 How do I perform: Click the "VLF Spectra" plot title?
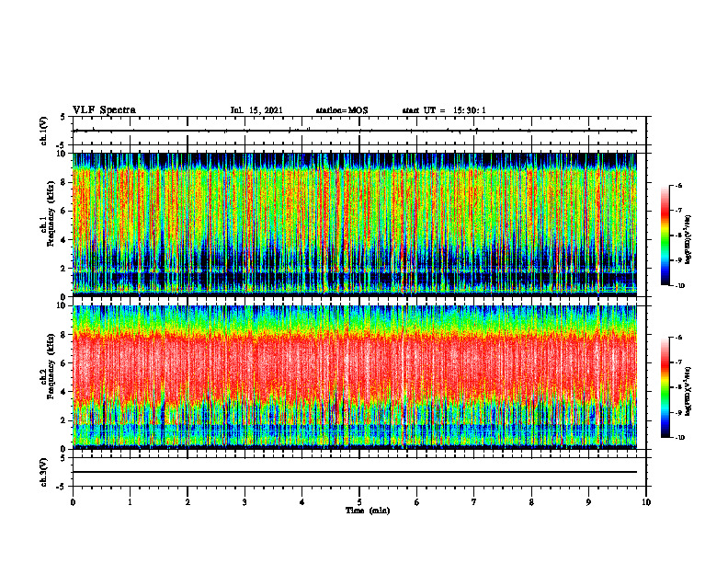[x=104, y=110]
